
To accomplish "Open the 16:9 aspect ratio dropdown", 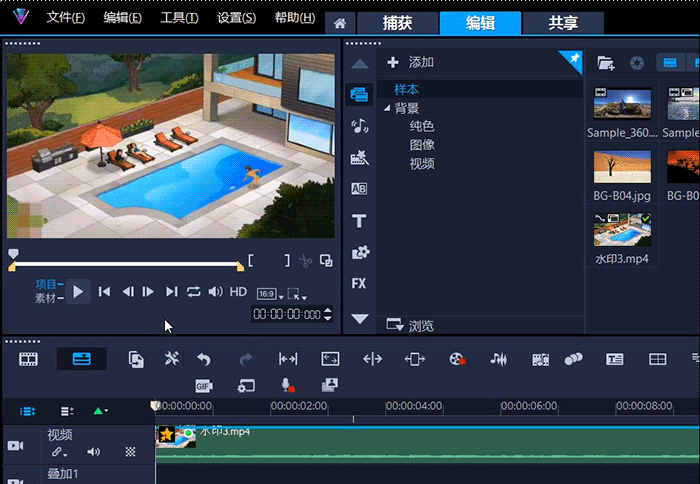I will tap(270, 294).
